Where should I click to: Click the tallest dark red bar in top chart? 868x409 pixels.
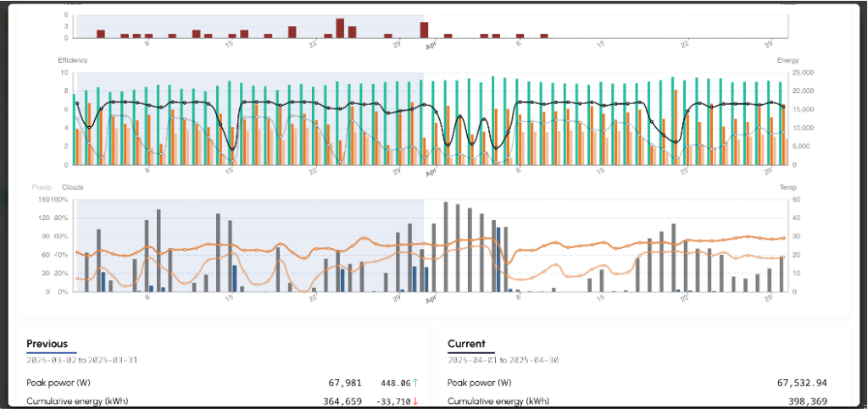(340, 28)
